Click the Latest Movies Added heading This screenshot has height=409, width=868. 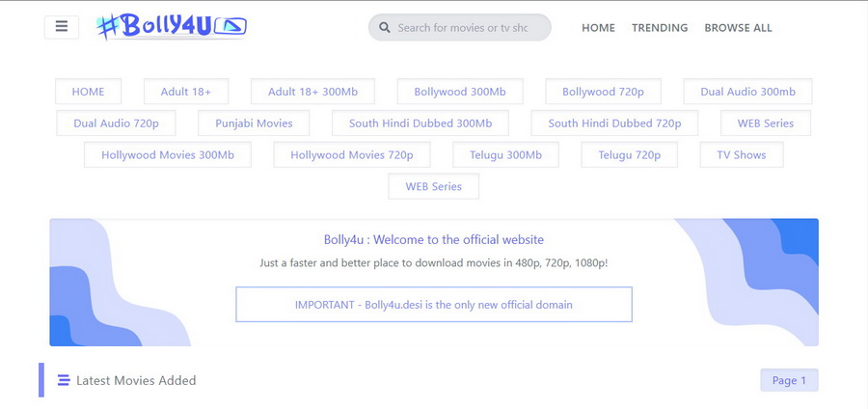[136, 380]
